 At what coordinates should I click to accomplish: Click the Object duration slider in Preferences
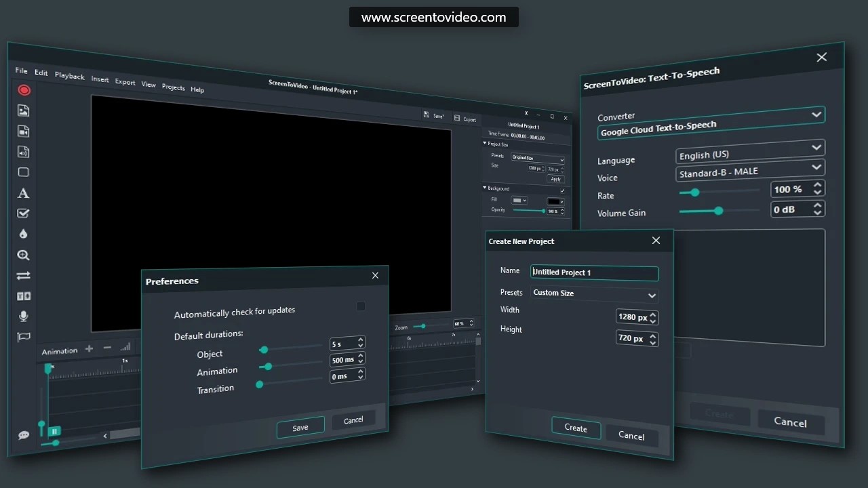tap(290, 348)
